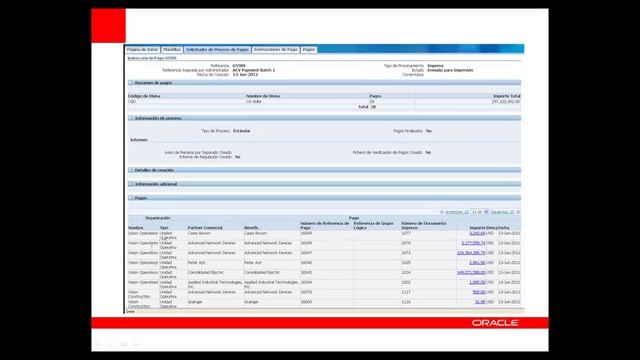Viewport: 640px width, 360px height.
Task: Switch to the Plantillas tab
Action: (171, 49)
